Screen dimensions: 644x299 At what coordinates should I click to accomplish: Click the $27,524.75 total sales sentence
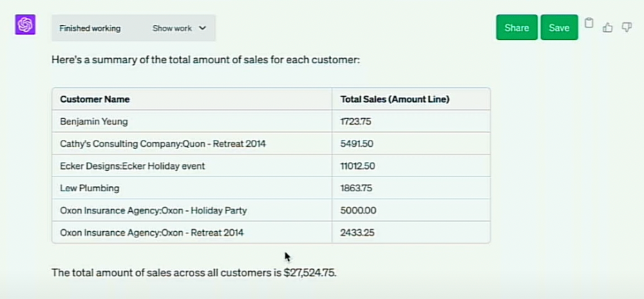tap(194, 273)
